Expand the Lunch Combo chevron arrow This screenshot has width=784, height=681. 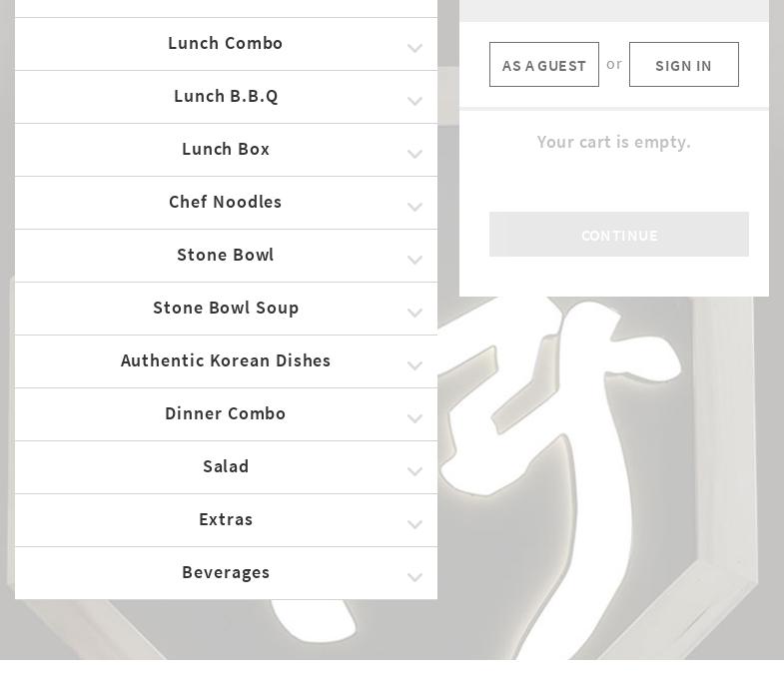point(414,48)
